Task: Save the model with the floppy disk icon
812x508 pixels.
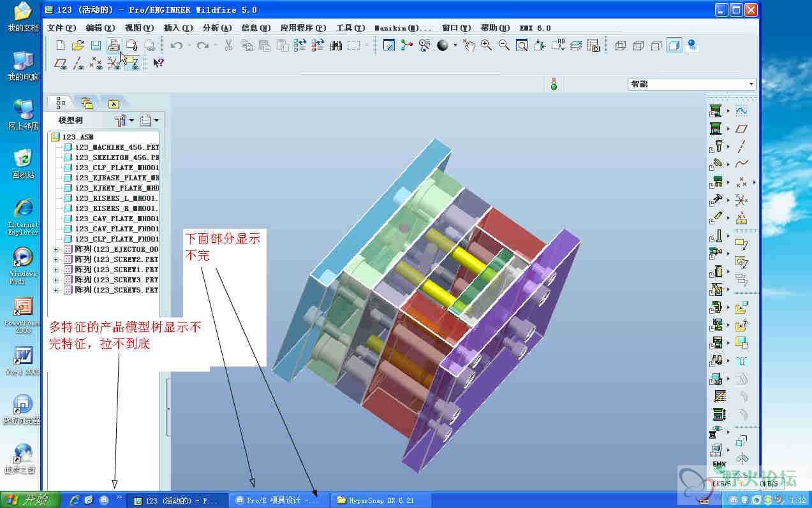Action: point(96,45)
